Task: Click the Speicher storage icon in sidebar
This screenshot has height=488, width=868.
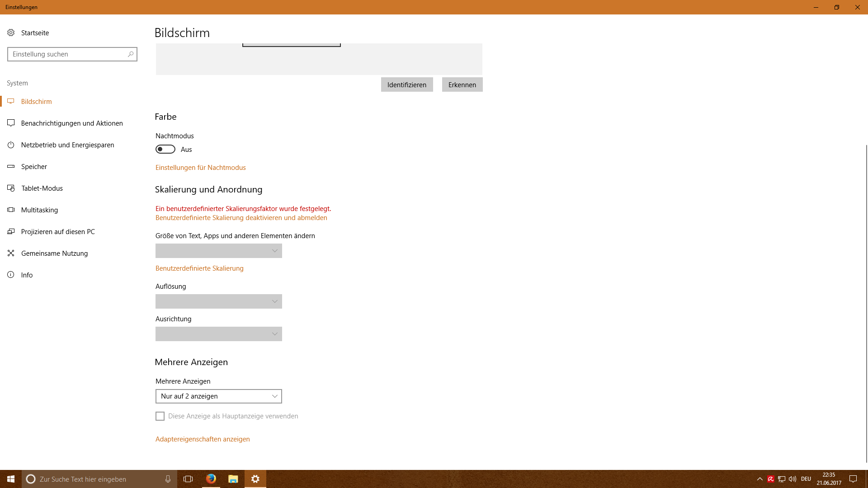Action: point(11,167)
